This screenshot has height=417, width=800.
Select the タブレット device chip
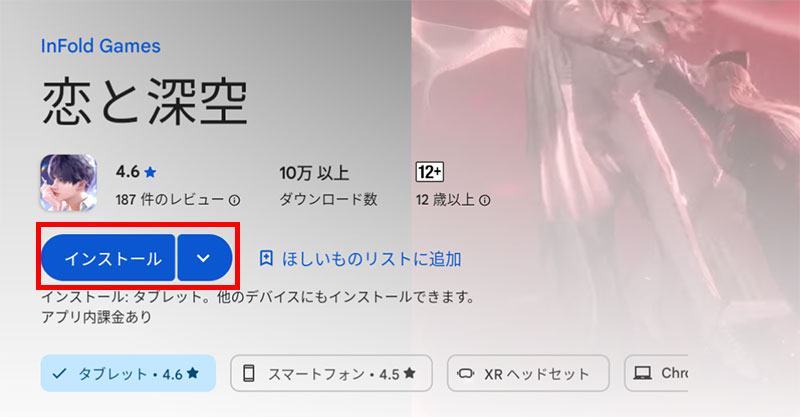[x=128, y=374]
